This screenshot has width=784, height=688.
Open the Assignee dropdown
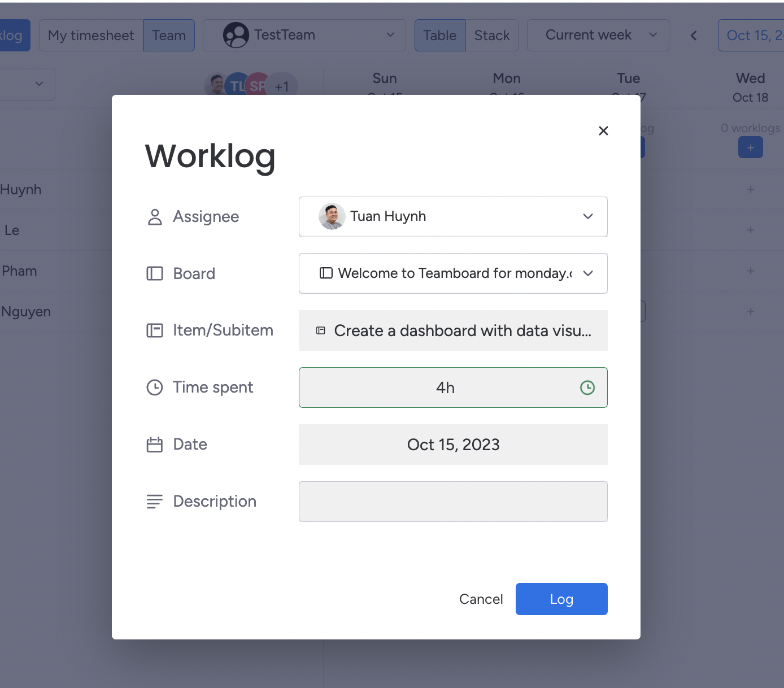click(x=587, y=216)
